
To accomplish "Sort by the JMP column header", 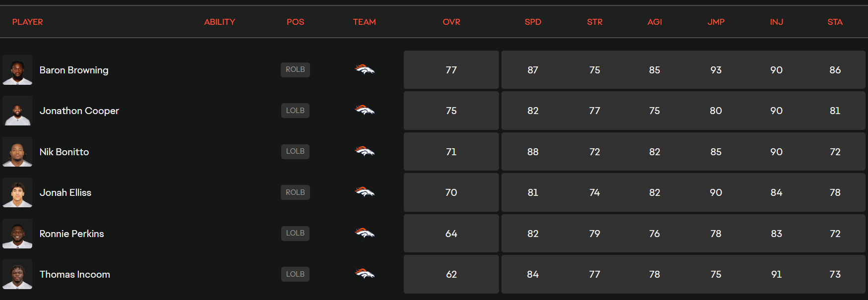I will [716, 22].
